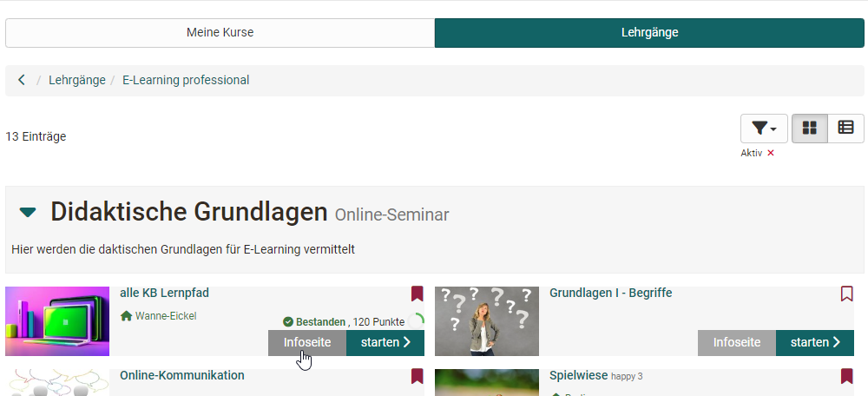Click the Online-Seminar subtitle text
The height and width of the screenshot is (396, 868).
[392, 214]
